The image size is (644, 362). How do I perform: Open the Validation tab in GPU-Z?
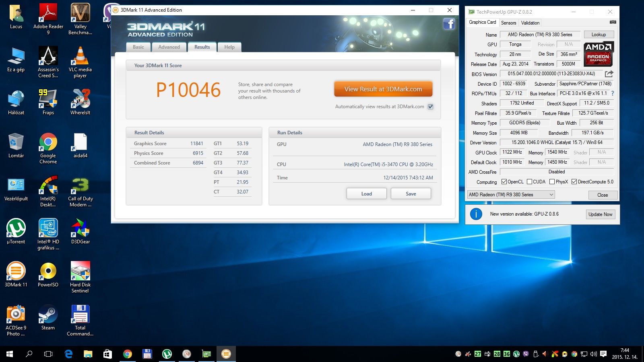[530, 23]
